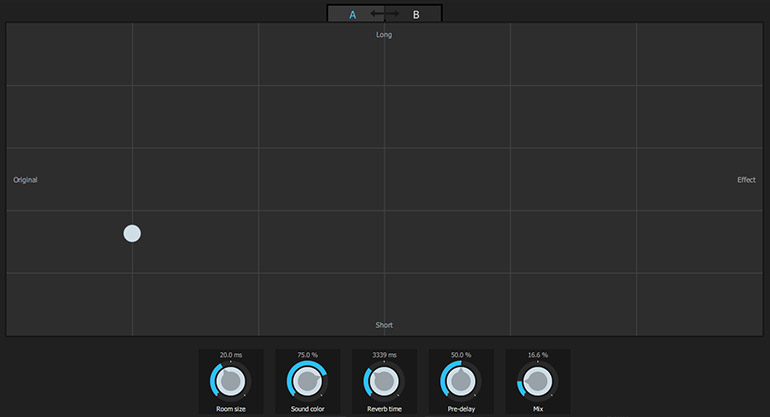Click the 50.0 % Pre-delay value
This screenshot has height=417, width=770.
[x=461, y=355]
